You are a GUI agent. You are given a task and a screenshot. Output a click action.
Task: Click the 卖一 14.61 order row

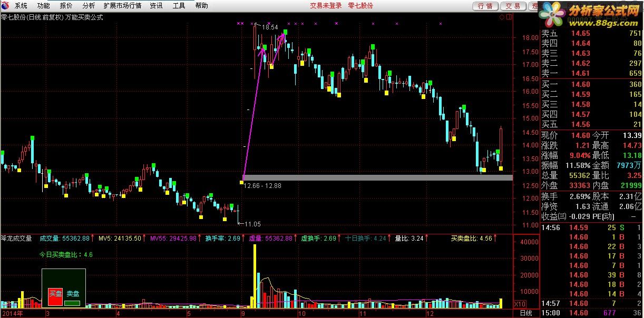(592, 73)
